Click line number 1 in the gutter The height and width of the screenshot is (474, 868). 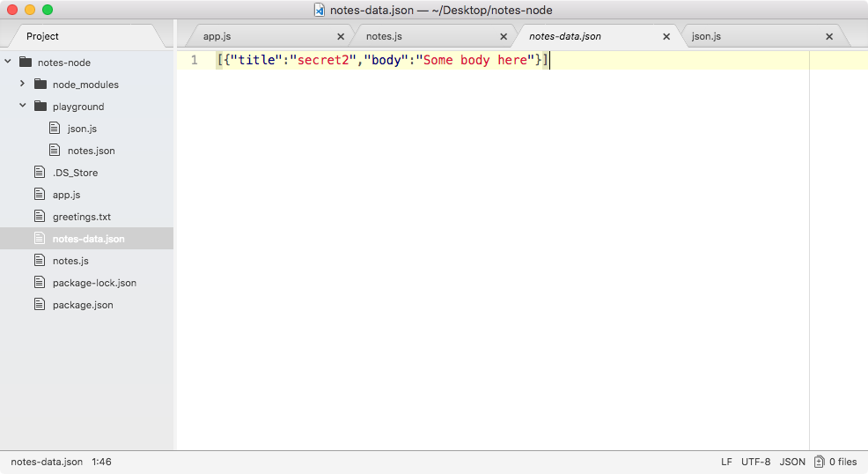(195, 60)
